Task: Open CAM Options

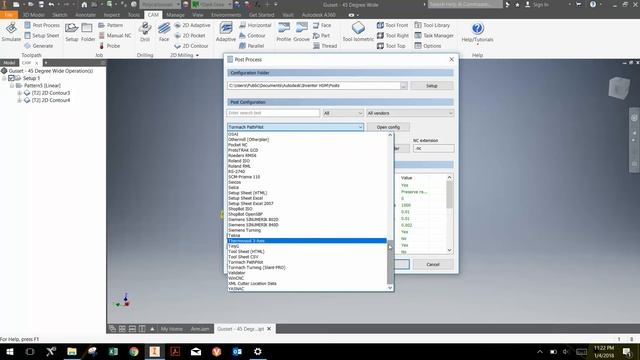Action: point(428,46)
